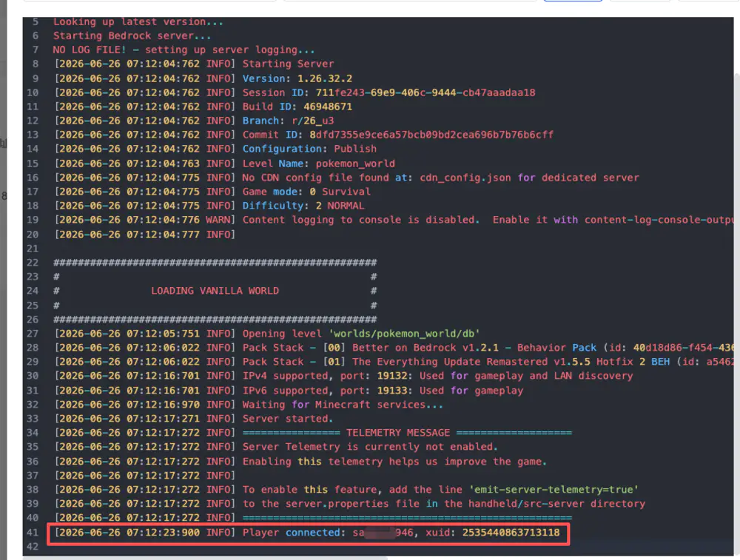Click the 'Better on Bedrock' pack stack line
740x560 pixels.
[x=394, y=347]
